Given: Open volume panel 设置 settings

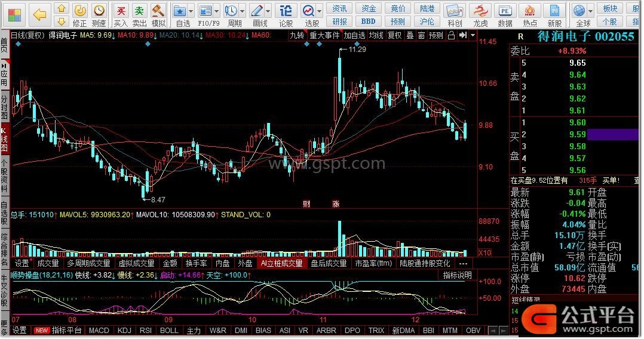Looking at the screenshot, I should point(22,263).
